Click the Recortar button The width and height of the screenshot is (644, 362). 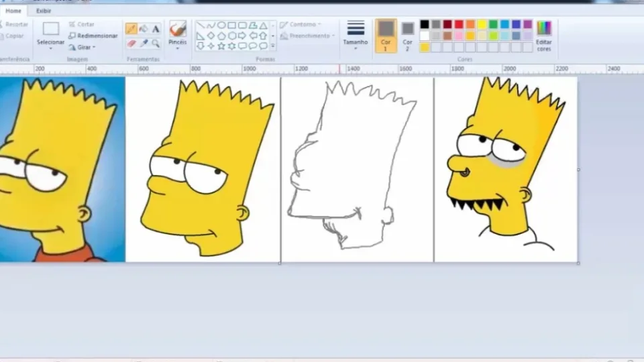pos(14,25)
